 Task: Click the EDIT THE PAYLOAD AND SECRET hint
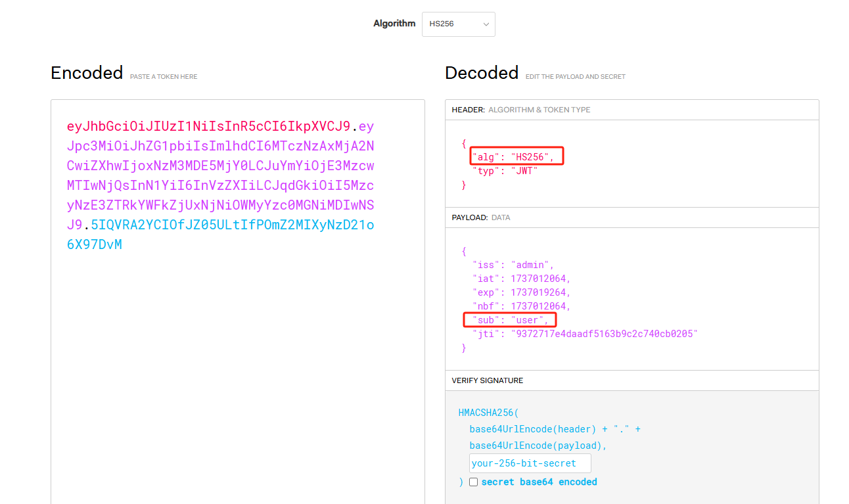point(576,77)
